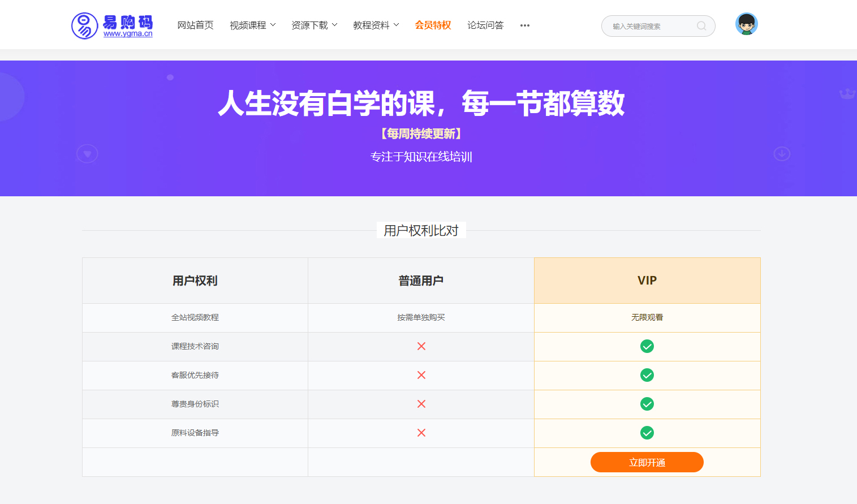The image size is (857, 504).
Task: Open 论坛问答 from the nav bar
Action: pyautogui.click(x=485, y=25)
